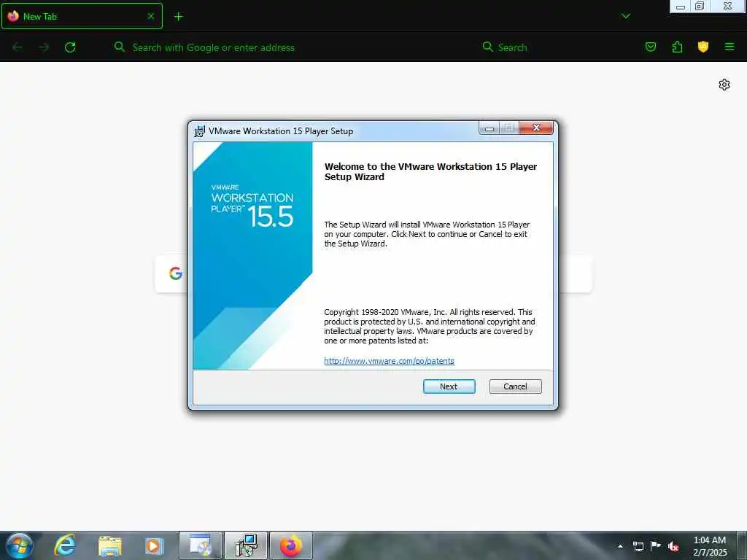Minimize the VMware Player Setup dialog
This screenshot has height=560, width=747.
(x=489, y=128)
